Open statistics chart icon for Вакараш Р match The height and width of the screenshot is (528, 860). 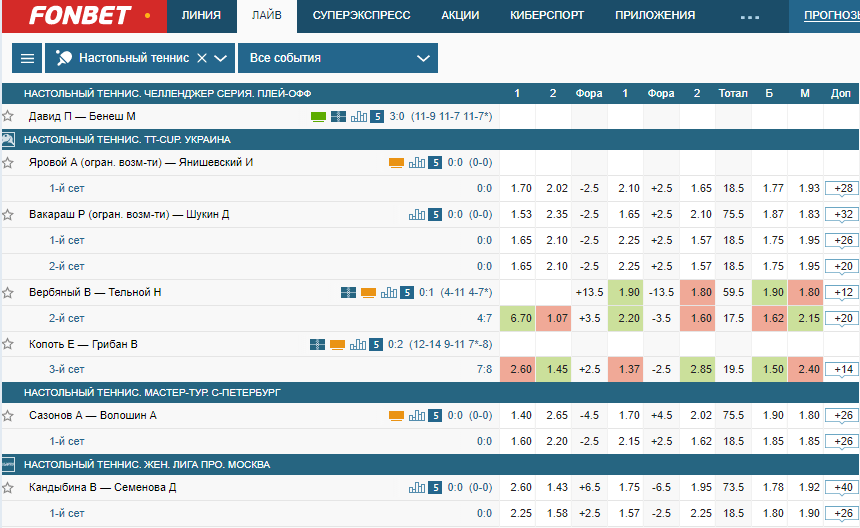coord(417,214)
